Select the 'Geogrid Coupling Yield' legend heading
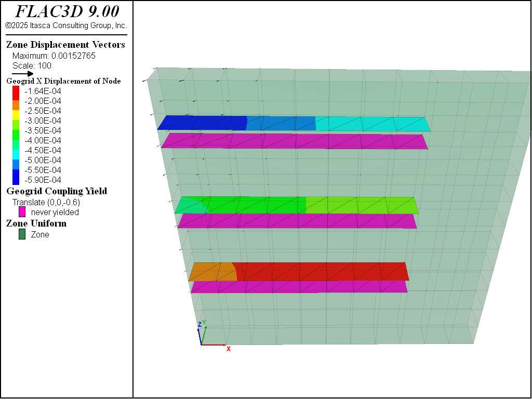Screen dimensions: 532x399 pyautogui.click(x=57, y=191)
